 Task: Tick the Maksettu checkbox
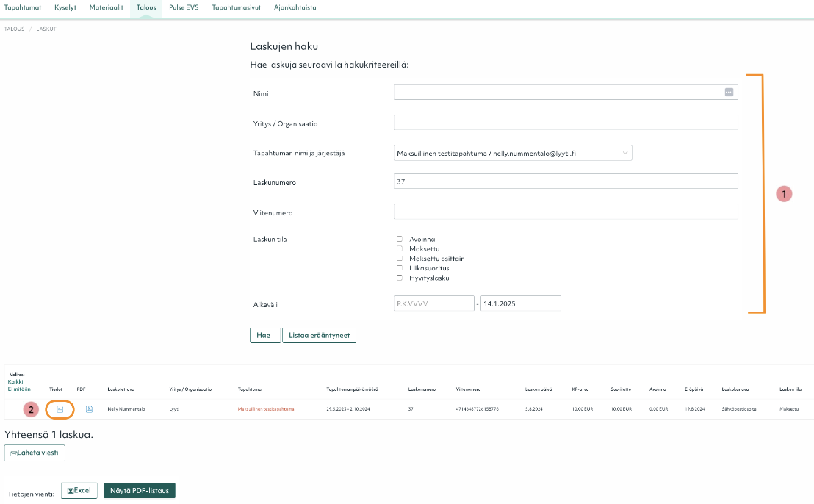coord(399,248)
